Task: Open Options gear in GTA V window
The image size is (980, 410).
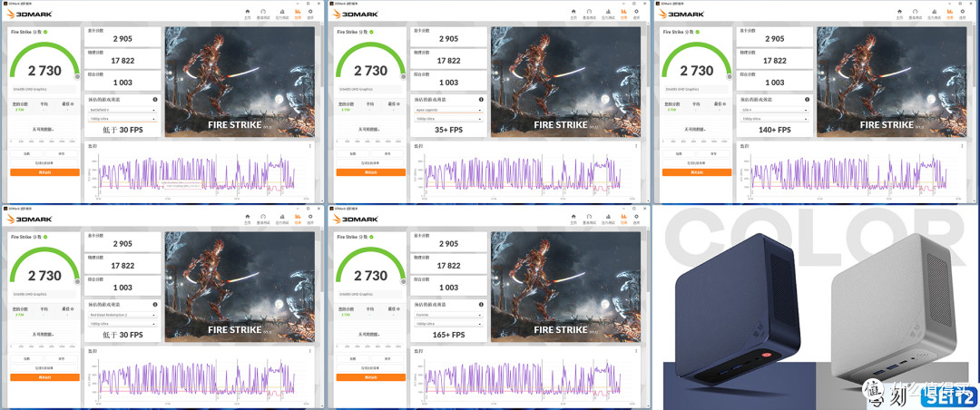Action: point(965,13)
